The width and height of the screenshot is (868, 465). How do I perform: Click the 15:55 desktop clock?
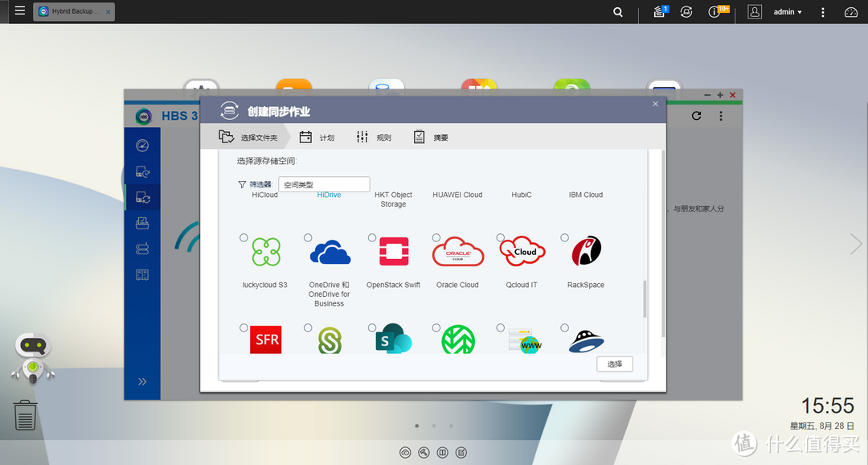tap(828, 406)
